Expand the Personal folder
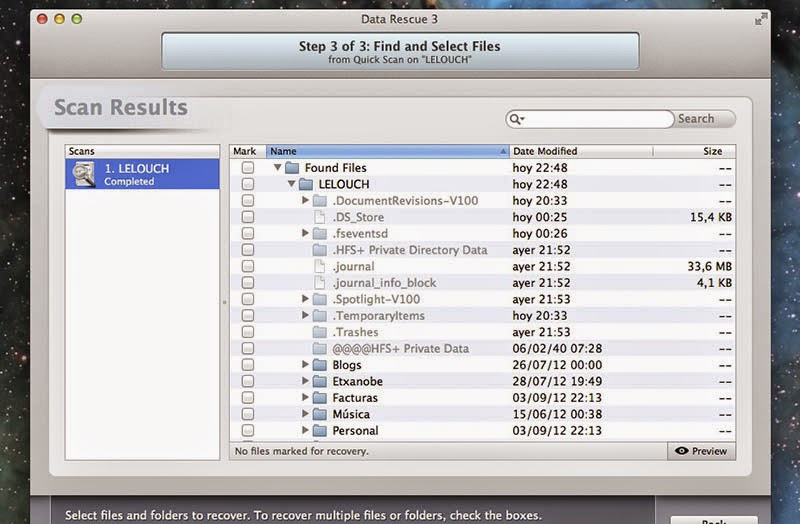The width and height of the screenshot is (800, 524). pos(305,430)
